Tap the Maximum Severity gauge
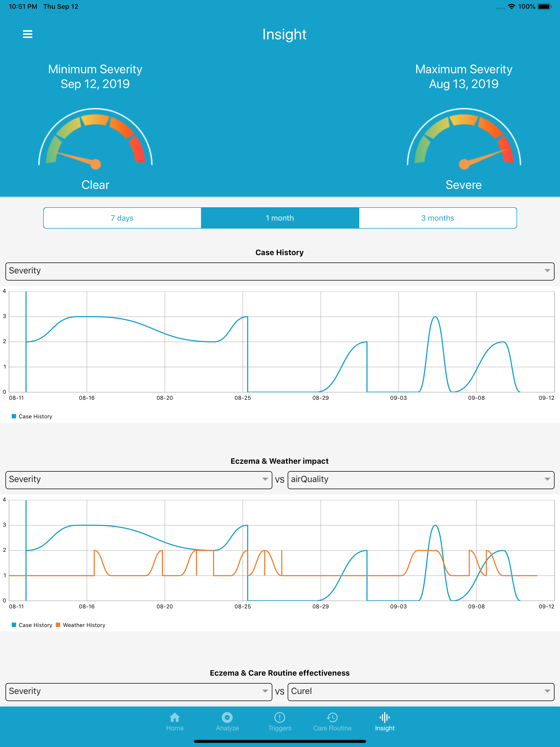The image size is (560, 747). pos(464,138)
